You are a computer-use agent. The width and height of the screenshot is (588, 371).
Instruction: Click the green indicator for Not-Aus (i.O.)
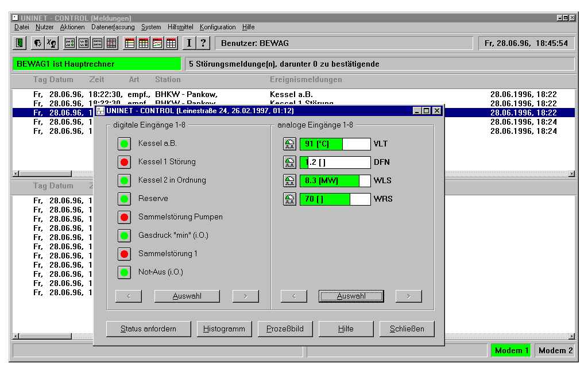point(124,272)
